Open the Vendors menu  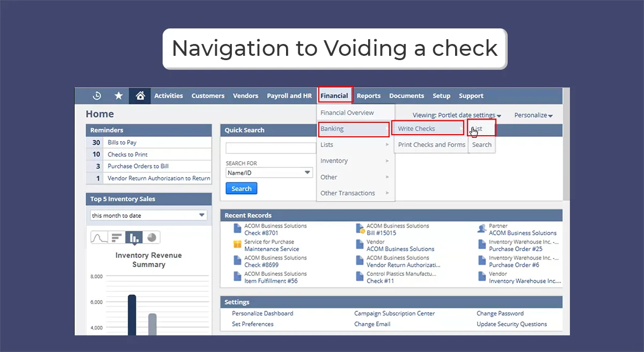pyautogui.click(x=245, y=96)
